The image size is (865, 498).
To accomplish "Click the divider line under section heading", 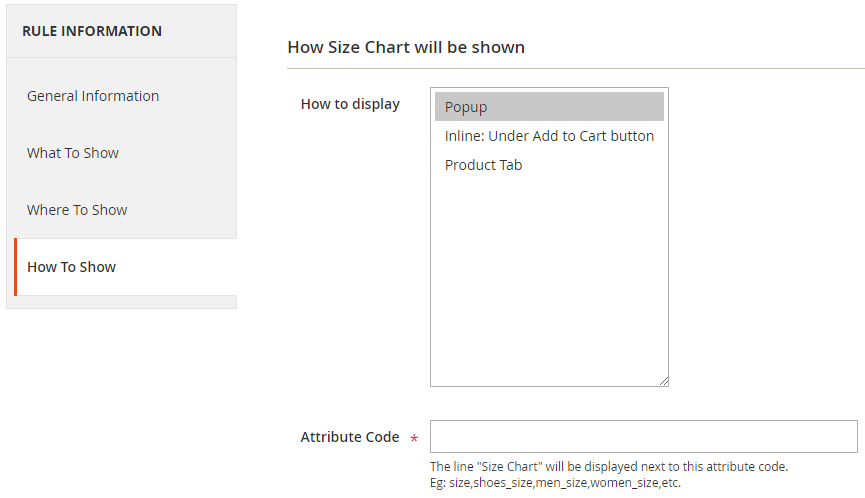I will coord(575,68).
